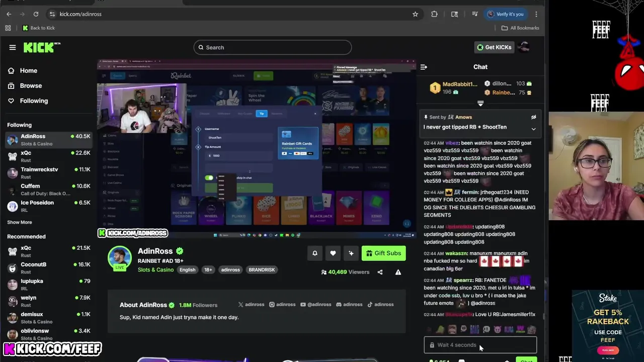Viewport: 644px width, 362px height.
Task: Click the chat message input field
Action: click(480, 345)
